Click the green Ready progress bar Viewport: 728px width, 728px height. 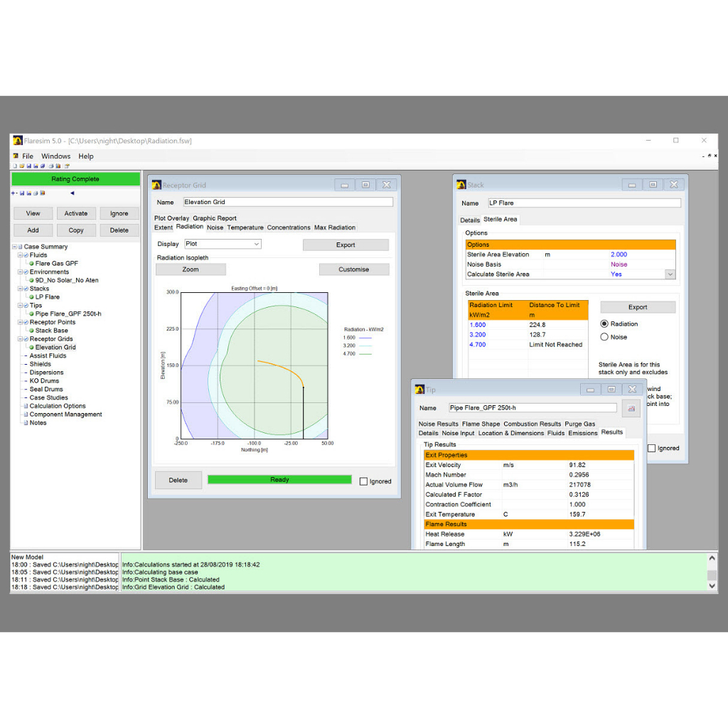click(279, 480)
